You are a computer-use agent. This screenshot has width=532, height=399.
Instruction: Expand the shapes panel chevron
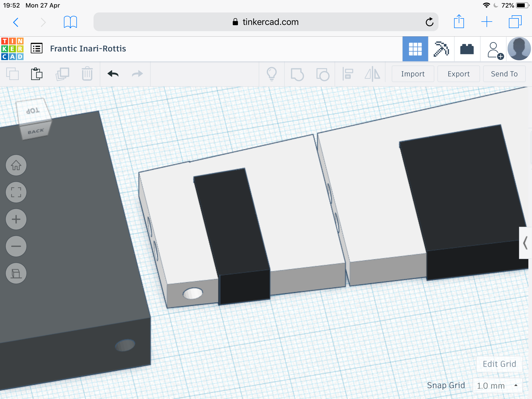[x=525, y=243]
